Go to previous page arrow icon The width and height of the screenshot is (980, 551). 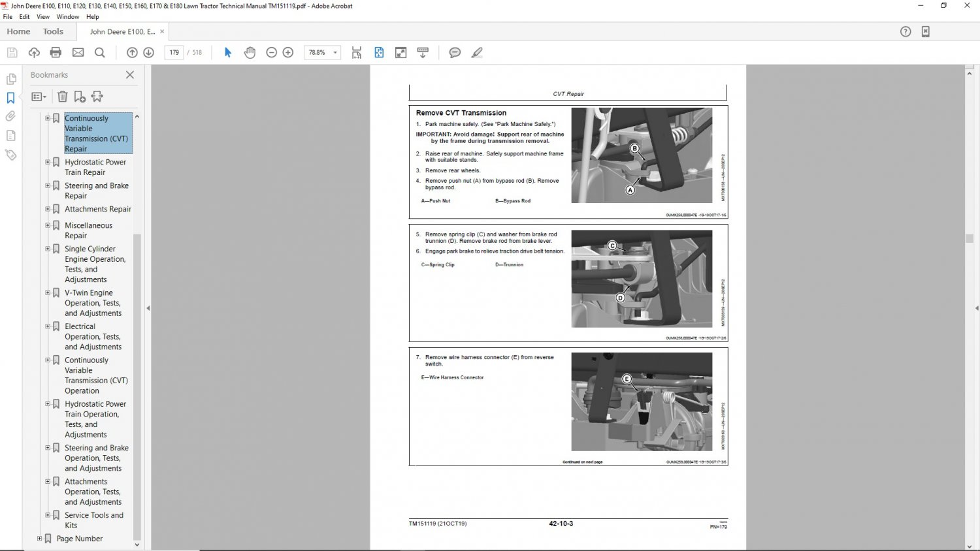pos(132,53)
